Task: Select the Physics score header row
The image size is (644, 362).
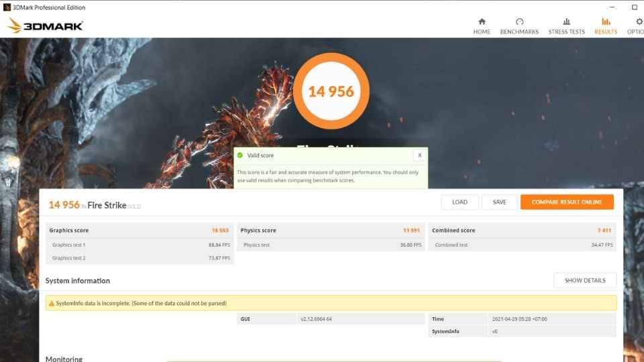Action: tap(331, 230)
